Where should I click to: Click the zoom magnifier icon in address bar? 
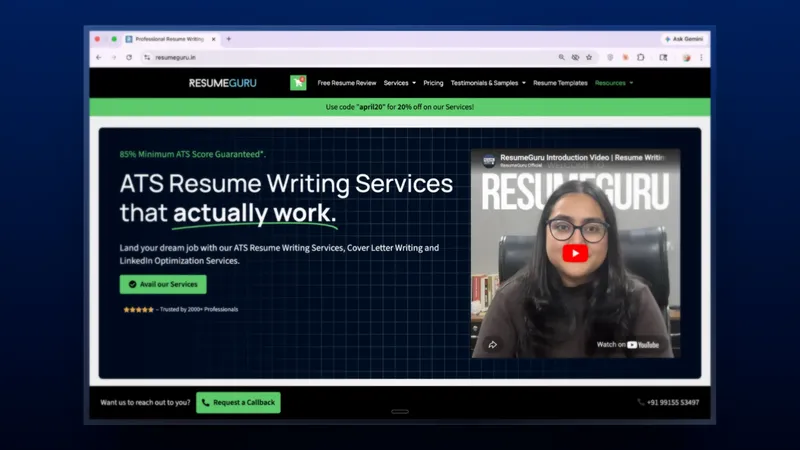[561, 58]
